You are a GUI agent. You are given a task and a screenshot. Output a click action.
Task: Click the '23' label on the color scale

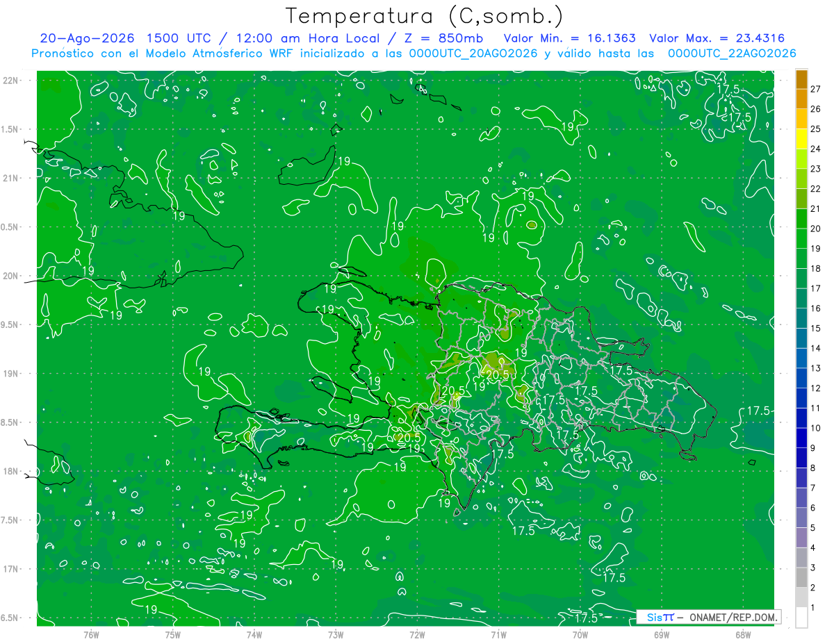tap(815, 169)
